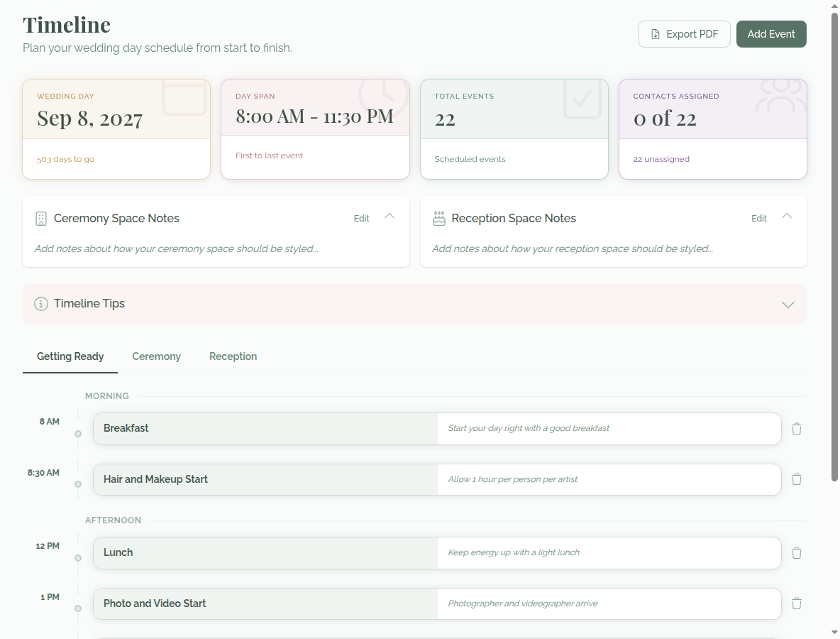This screenshot has width=840, height=639.
Task: Click the Sep 8, 2027 date value
Action: (x=89, y=119)
